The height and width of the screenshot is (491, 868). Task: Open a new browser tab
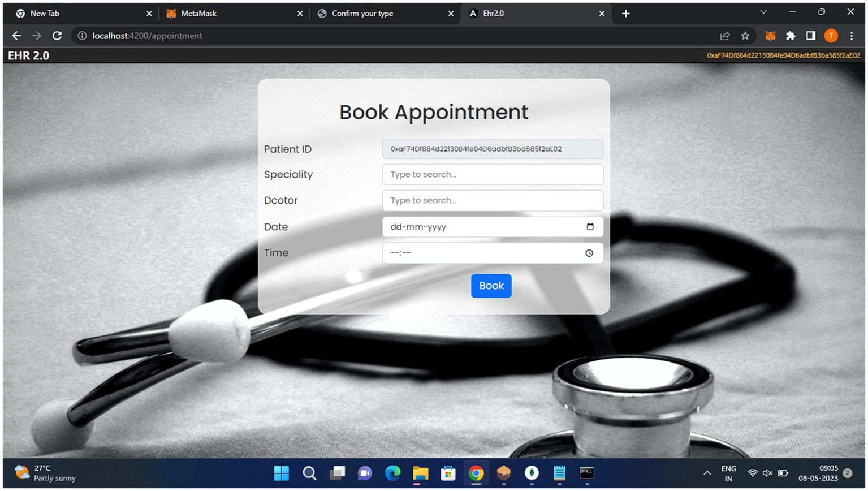point(625,14)
